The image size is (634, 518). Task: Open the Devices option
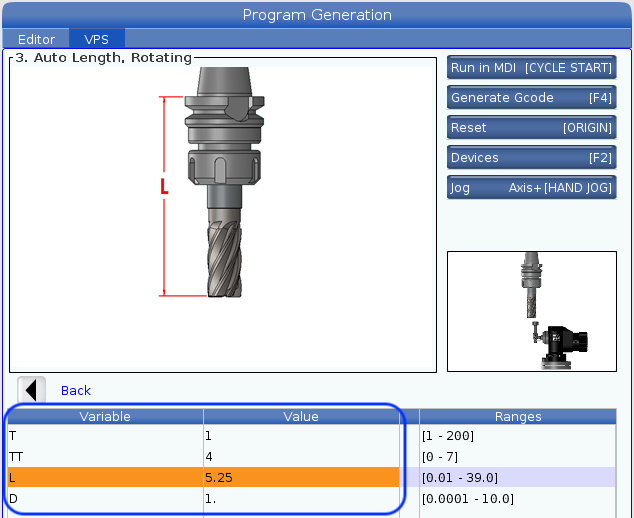click(531, 158)
